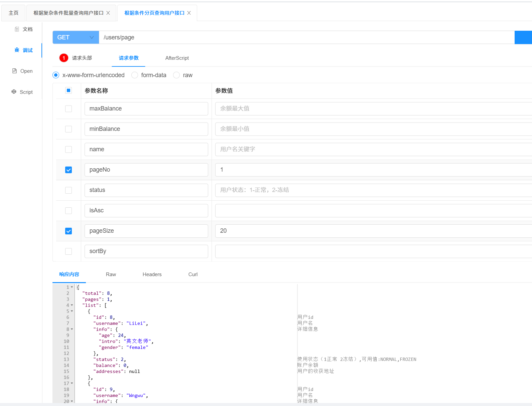The width and height of the screenshot is (532, 406).
Task: Click the sortBy name field
Action: (146, 251)
